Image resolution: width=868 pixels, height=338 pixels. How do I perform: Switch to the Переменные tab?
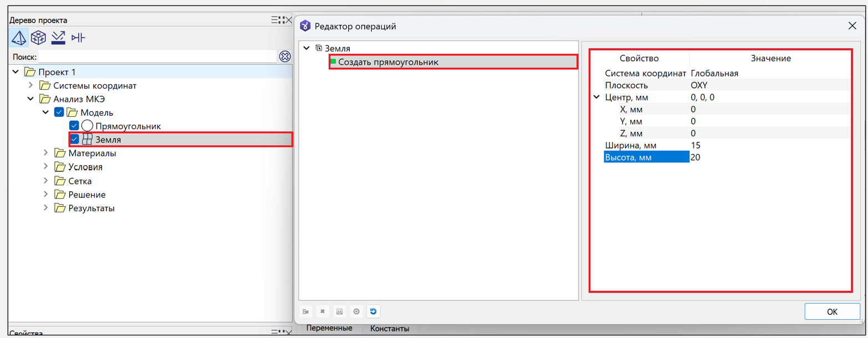pos(329,329)
